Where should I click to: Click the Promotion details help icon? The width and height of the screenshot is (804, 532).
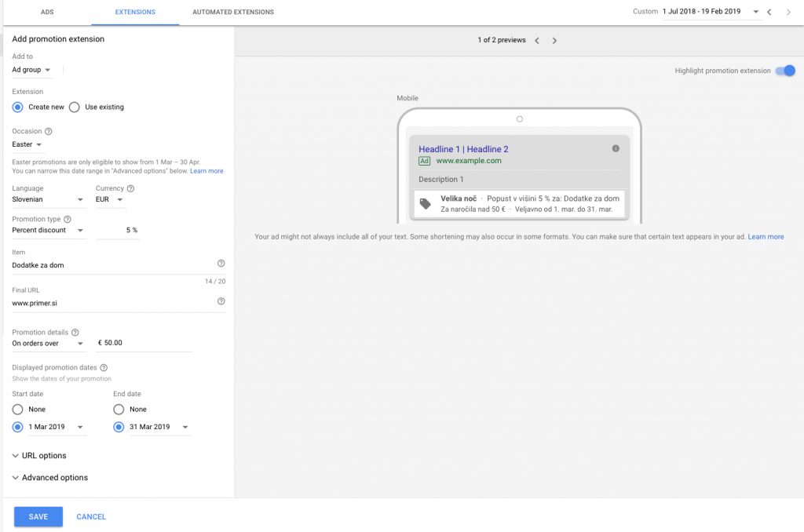coord(75,332)
